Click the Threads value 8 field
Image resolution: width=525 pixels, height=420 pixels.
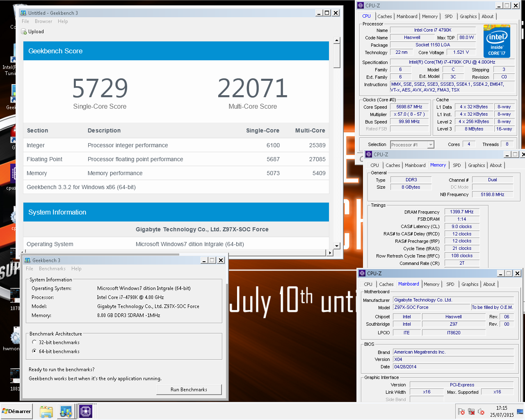(x=507, y=144)
